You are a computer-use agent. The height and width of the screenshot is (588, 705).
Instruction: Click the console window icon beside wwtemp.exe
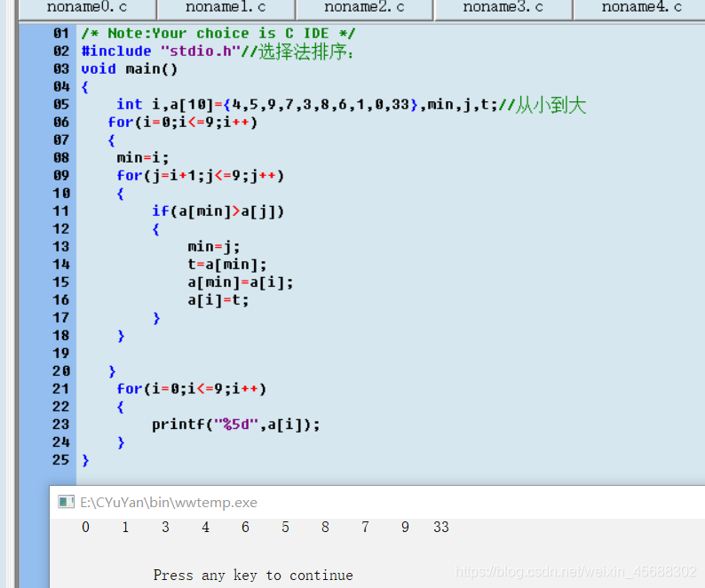(66, 502)
